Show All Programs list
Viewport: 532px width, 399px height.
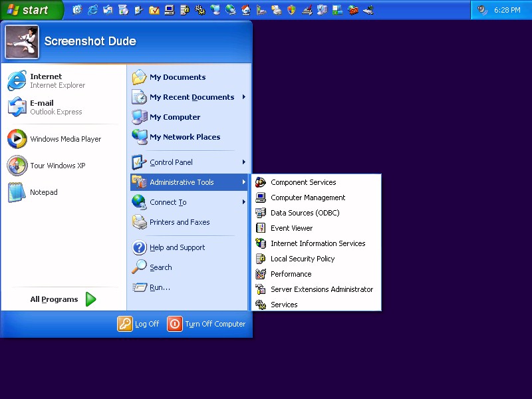point(63,299)
